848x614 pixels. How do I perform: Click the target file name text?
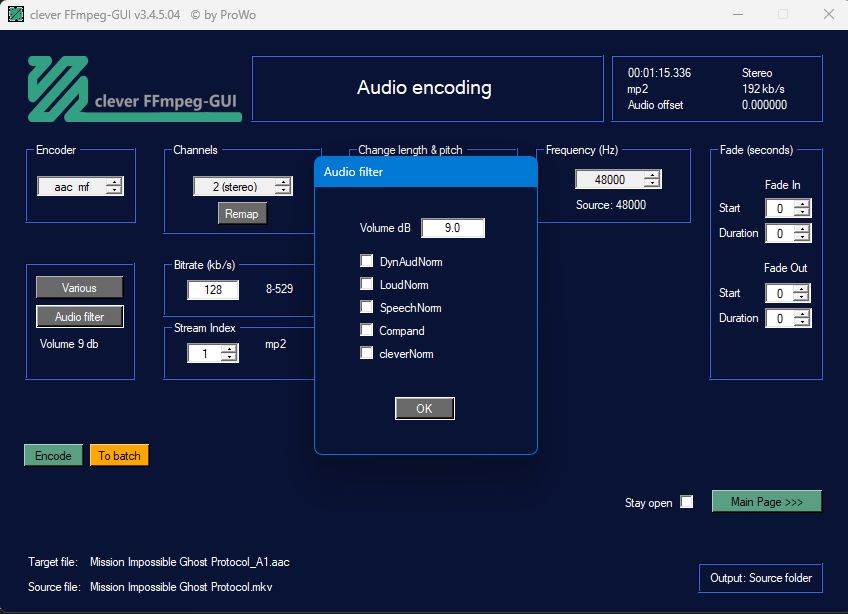[x=190, y=562]
